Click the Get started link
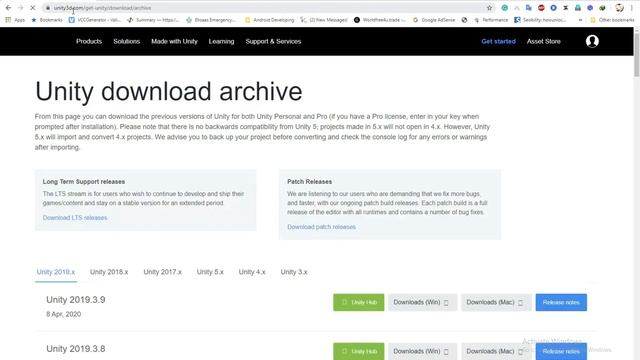Screen dimensions: 640x360 coord(498,41)
